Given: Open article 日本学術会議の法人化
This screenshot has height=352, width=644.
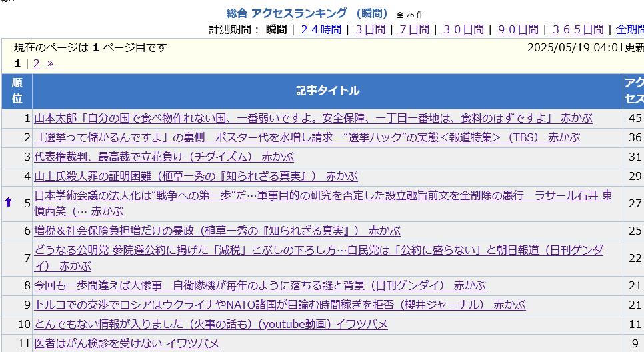Looking at the screenshot, I should click(x=323, y=203).
